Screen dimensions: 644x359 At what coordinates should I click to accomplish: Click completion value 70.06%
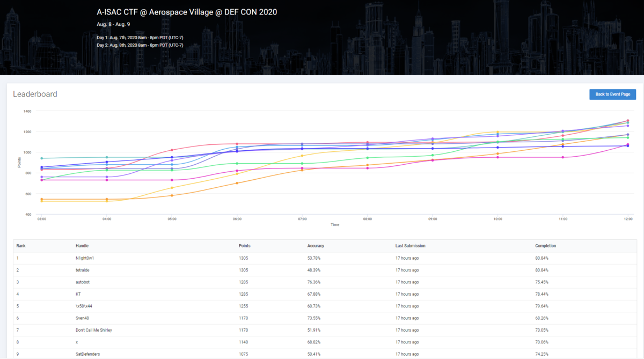click(x=542, y=342)
